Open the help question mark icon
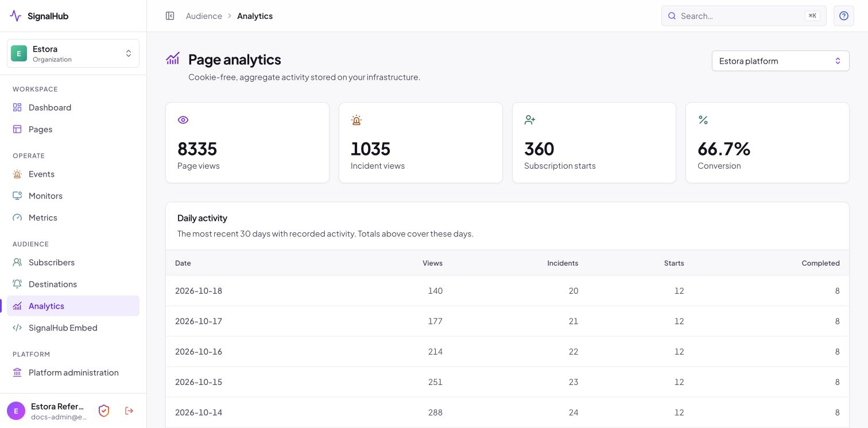This screenshot has height=428, width=868. pos(843,16)
